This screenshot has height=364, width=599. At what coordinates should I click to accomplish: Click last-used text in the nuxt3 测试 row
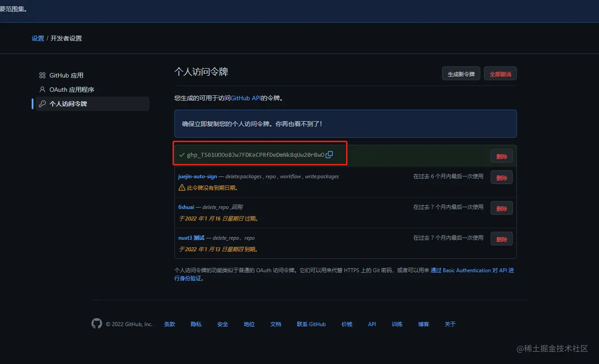pyautogui.click(x=448, y=238)
